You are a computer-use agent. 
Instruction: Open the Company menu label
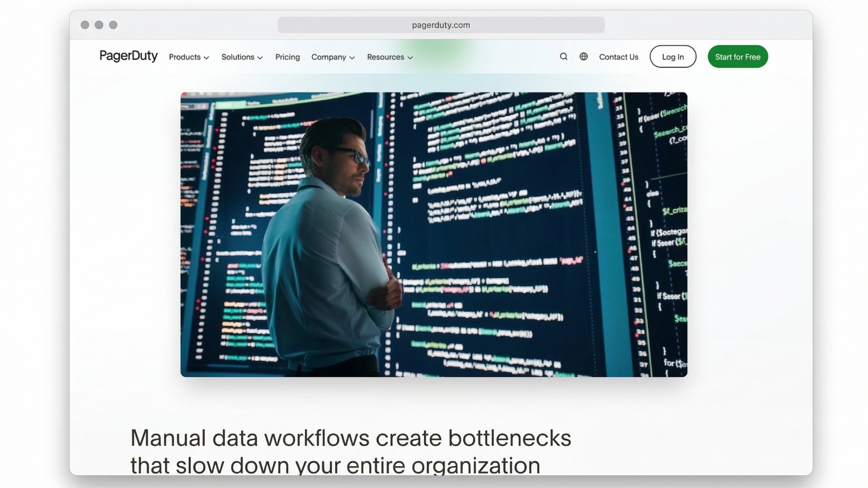coord(328,57)
